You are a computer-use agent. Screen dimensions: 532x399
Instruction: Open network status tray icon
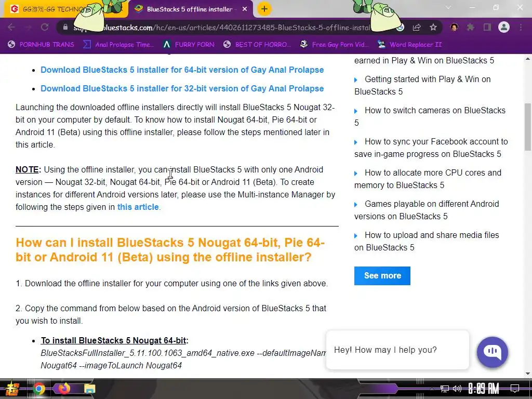click(445, 389)
